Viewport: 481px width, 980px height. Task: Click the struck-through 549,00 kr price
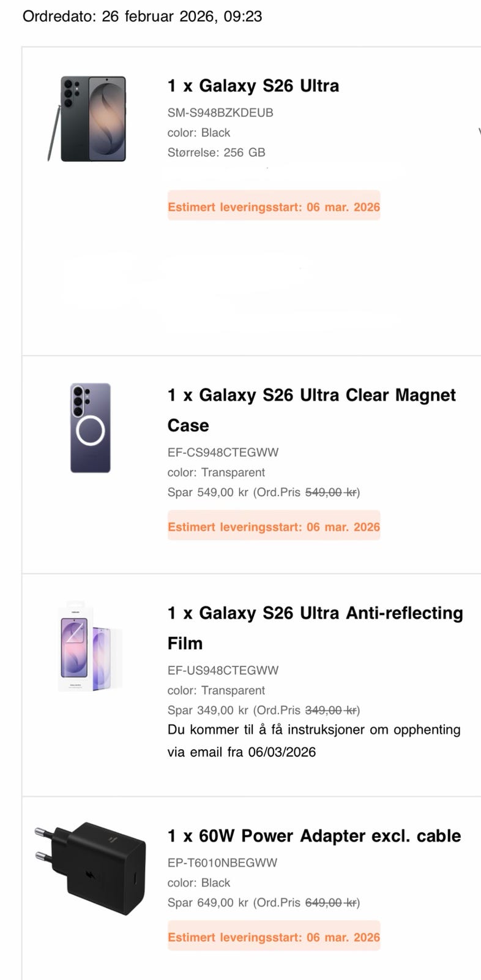click(331, 492)
